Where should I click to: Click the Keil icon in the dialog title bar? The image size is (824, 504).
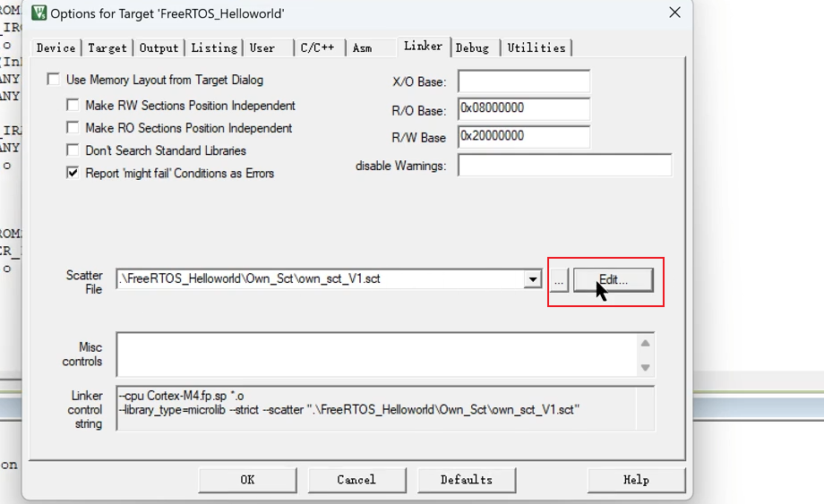coord(39,13)
